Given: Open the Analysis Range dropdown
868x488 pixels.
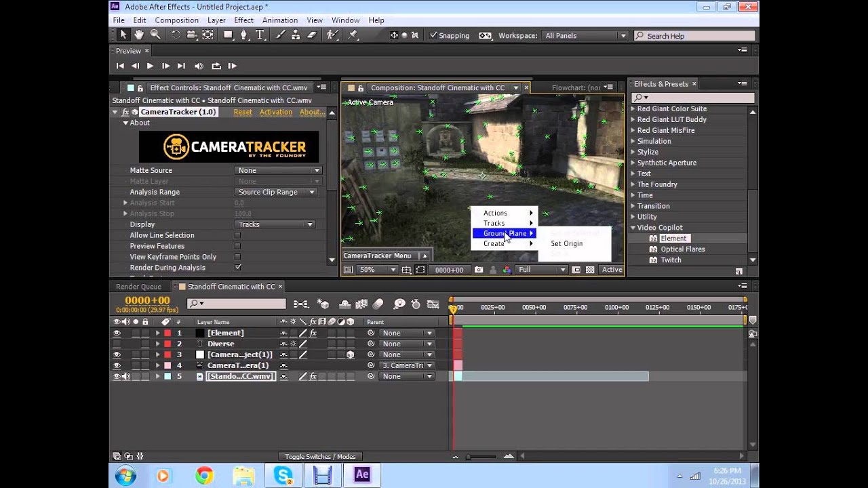Looking at the screenshot, I should coord(276,192).
